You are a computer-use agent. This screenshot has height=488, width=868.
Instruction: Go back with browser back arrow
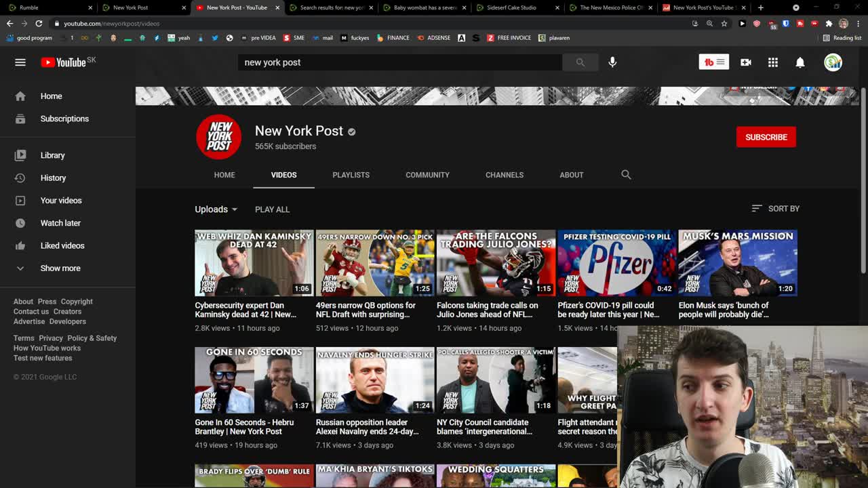[9, 23]
